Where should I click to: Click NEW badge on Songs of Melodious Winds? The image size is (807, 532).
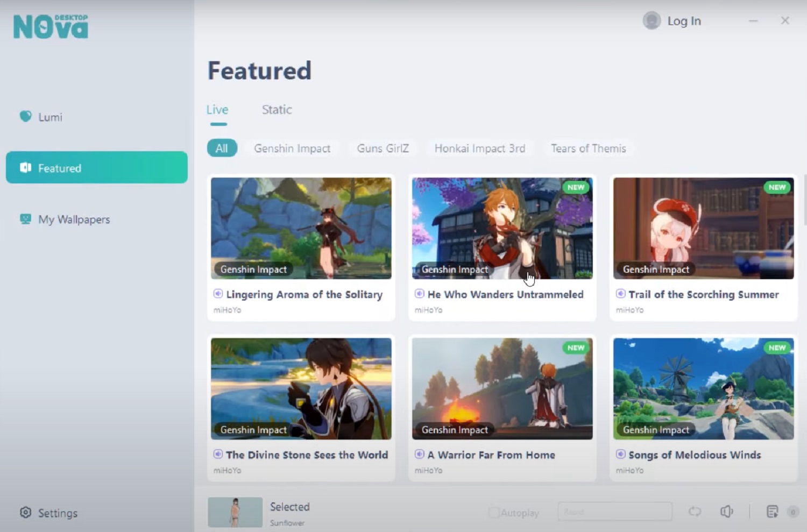pyautogui.click(x=777, y=347)
